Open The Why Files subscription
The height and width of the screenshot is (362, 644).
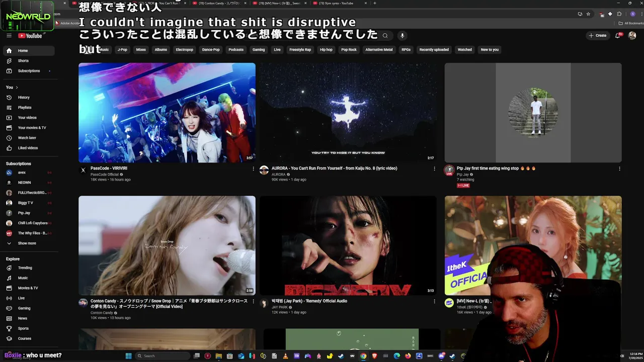29,233
